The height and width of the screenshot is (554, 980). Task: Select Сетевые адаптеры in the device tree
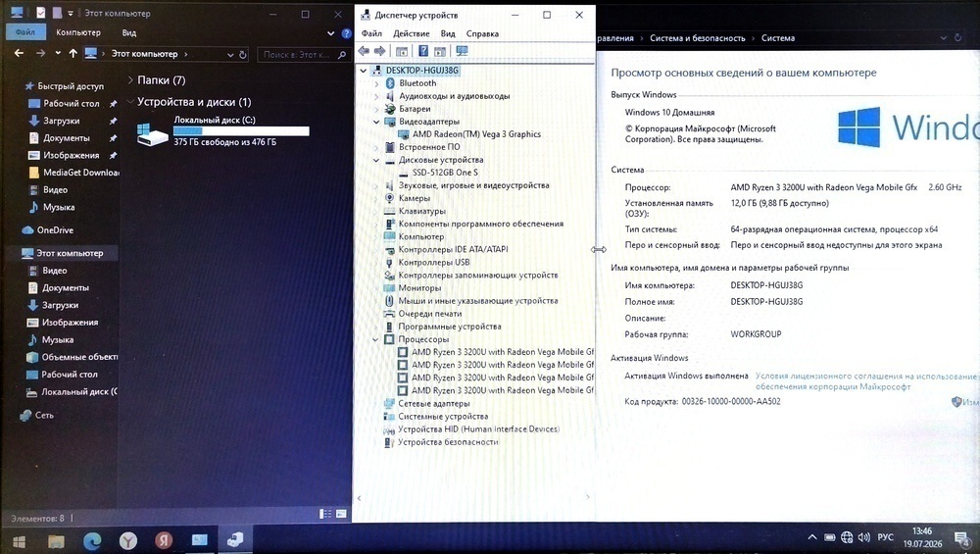click(x=434, y=403)
